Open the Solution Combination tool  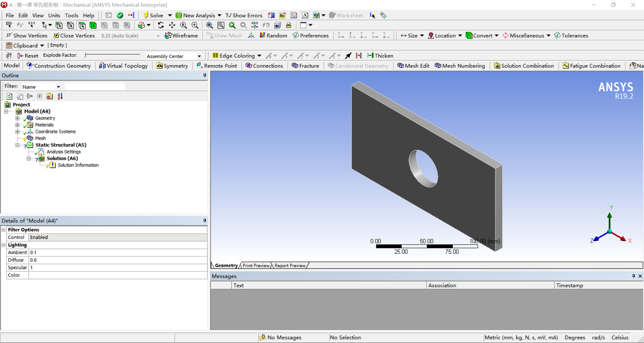pos(524,65)
